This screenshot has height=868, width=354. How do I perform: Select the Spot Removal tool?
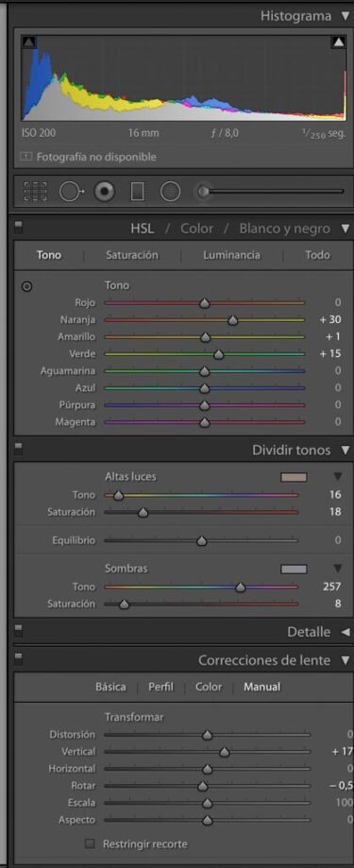coord(70,192)
